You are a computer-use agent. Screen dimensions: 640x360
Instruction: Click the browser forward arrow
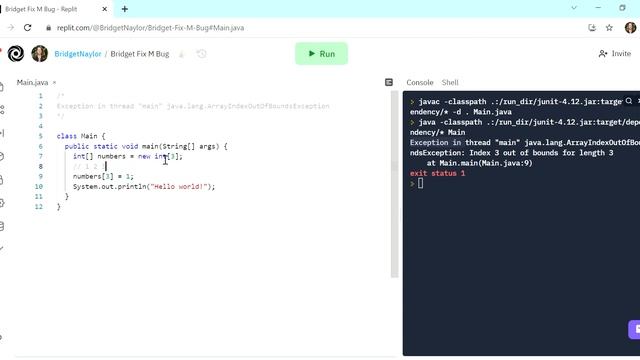click(x=11, y=28)
